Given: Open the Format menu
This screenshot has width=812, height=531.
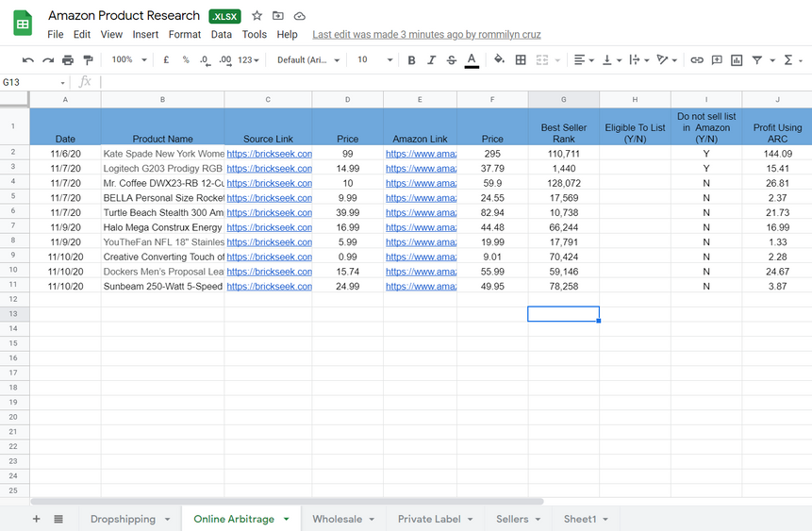Looking at the screenshot, I should 184,35.
